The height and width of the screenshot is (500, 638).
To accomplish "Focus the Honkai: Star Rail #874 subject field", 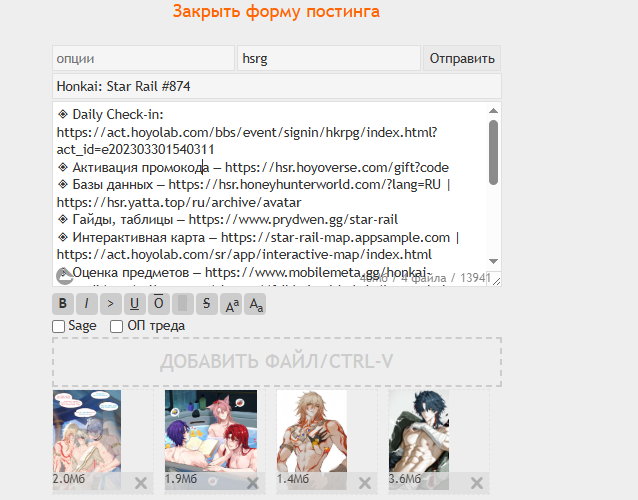I will click(277, 86).
